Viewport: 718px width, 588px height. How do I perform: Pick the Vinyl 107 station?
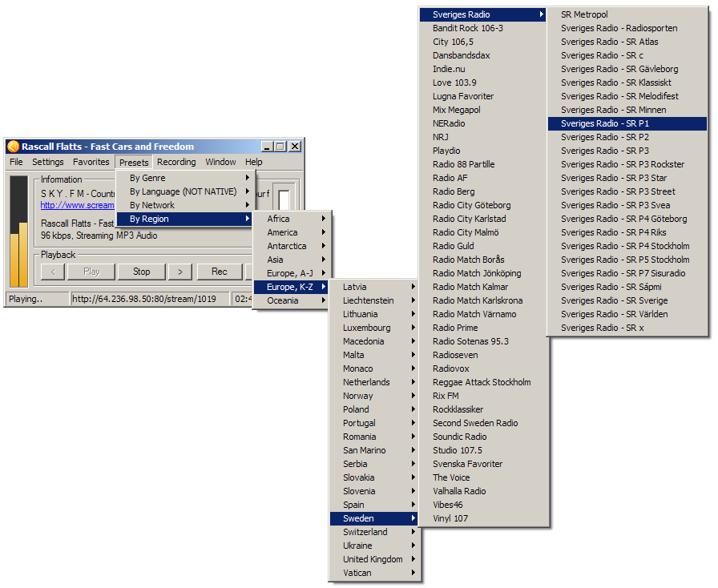click(483, 519)
